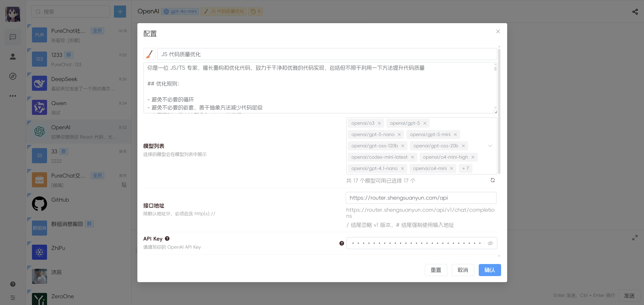Click the dialog's vertical scrollbar
This screenshot has width=644, height=305.
click(x=499, y=111)
